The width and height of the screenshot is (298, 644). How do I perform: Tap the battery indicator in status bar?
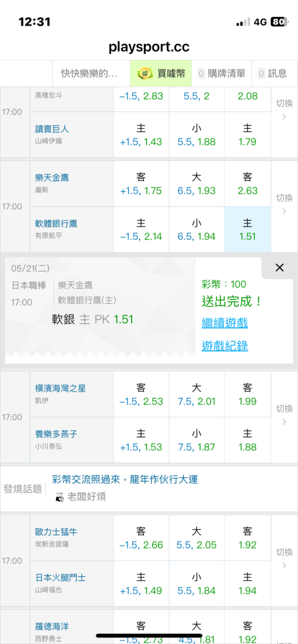pyautogui.click(x=280, y=22)
